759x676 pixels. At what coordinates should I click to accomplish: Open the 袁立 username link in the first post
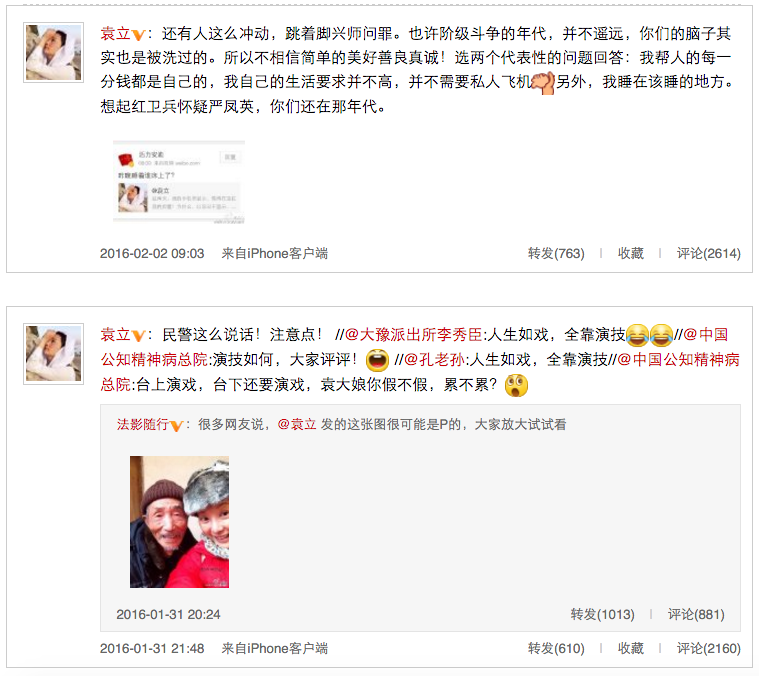point(115,33)
